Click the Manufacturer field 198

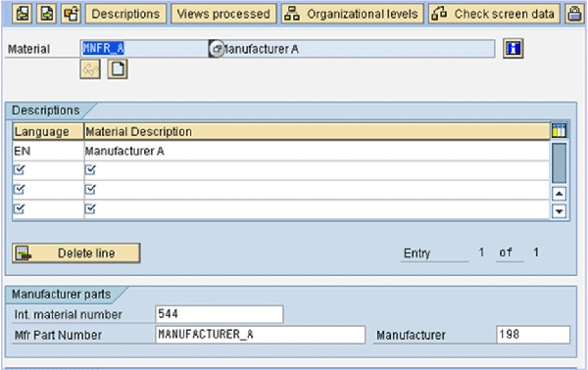(533, 335)
